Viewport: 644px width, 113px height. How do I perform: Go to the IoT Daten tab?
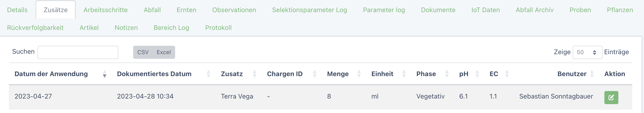485,10
